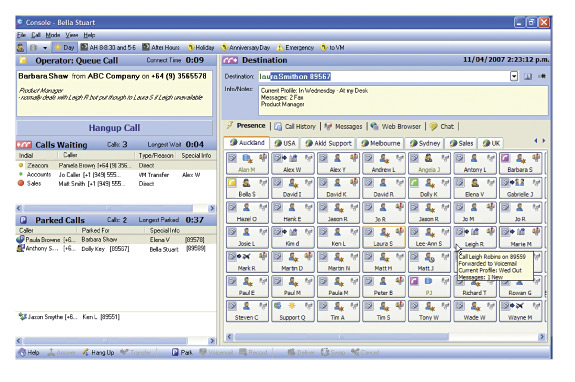The image size is (575, 382).
Task: Click the grey phone icon beside the agent icon
Action: 34,48
